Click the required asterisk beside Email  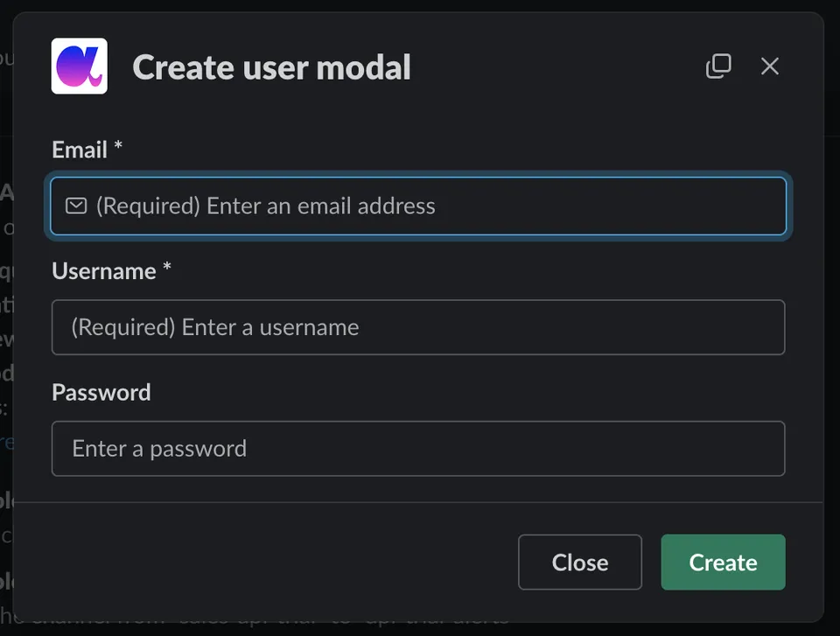pos(118,146)
